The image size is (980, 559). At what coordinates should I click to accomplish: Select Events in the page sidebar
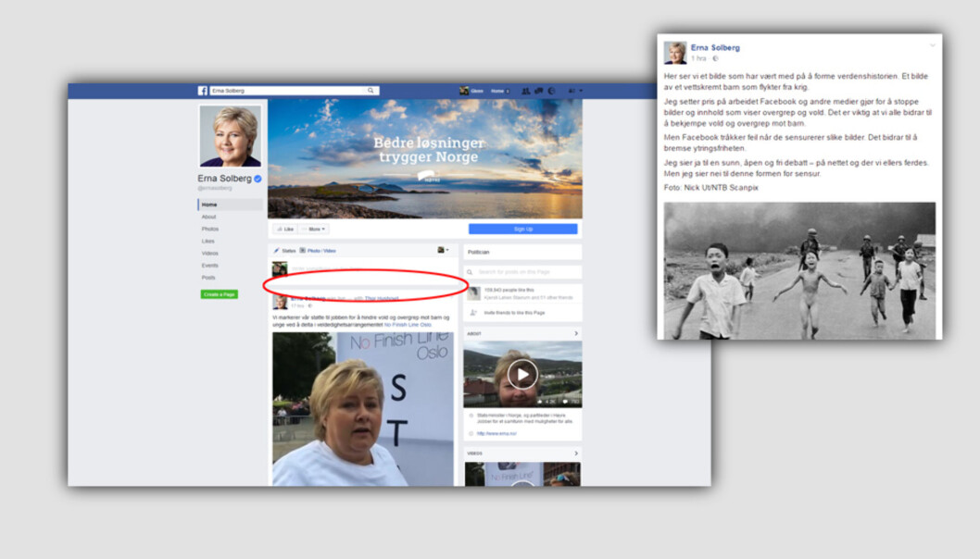pyautogui.click(x=210, y=266)
